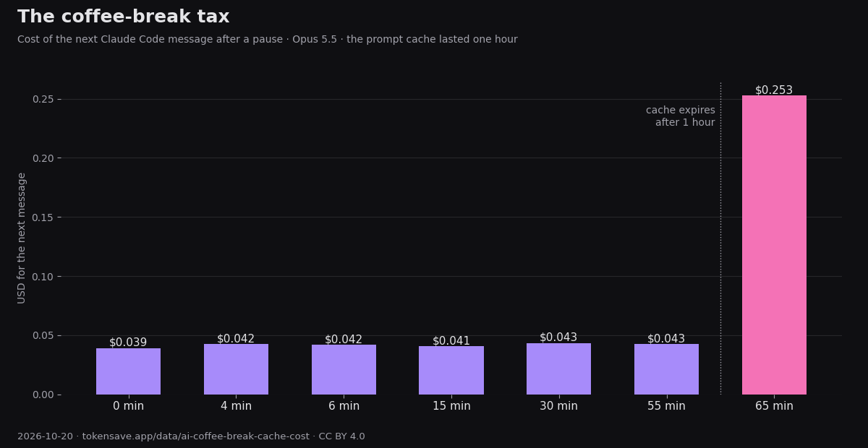Viewport: 868px width, 448px height.
Task: Click the $0.042 value above the 4 min bar
Action: pos(236,339)
